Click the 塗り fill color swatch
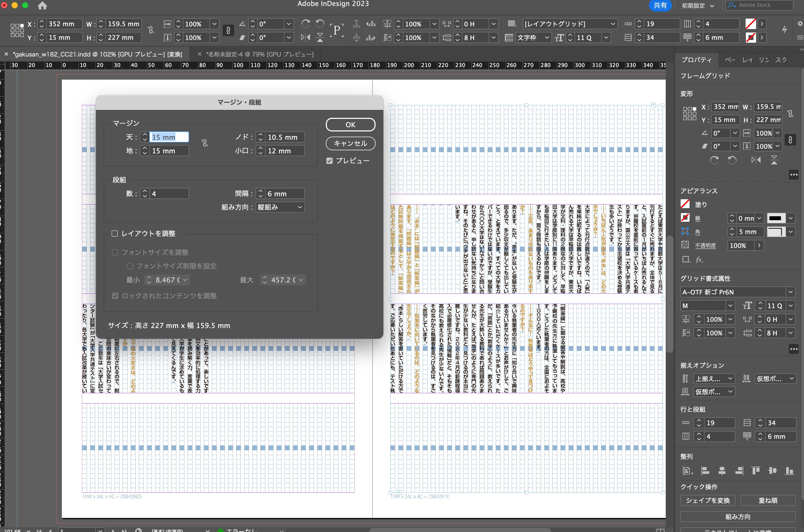The height and width of the screenshot is (532, 804). [x=685, y=204]
